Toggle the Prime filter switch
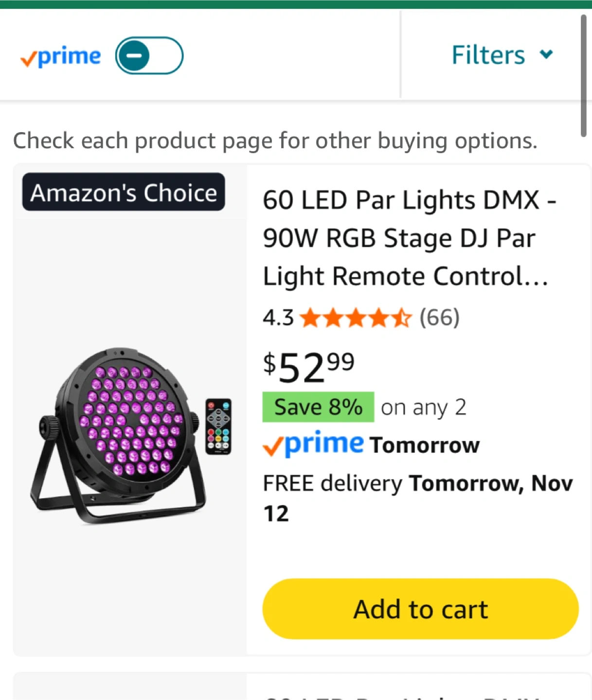 coord(149,55)
